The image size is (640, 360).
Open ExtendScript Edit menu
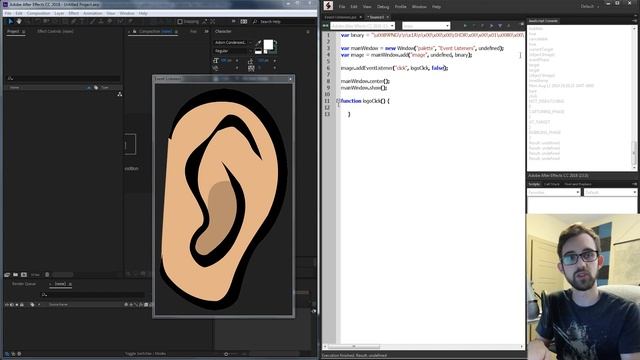pos(354,7)
